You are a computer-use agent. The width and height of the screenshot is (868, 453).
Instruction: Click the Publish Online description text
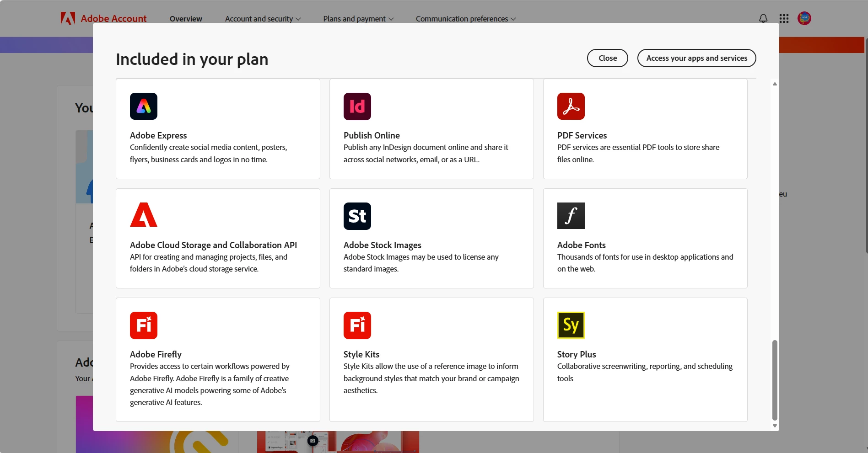click(x=426, y=153)
